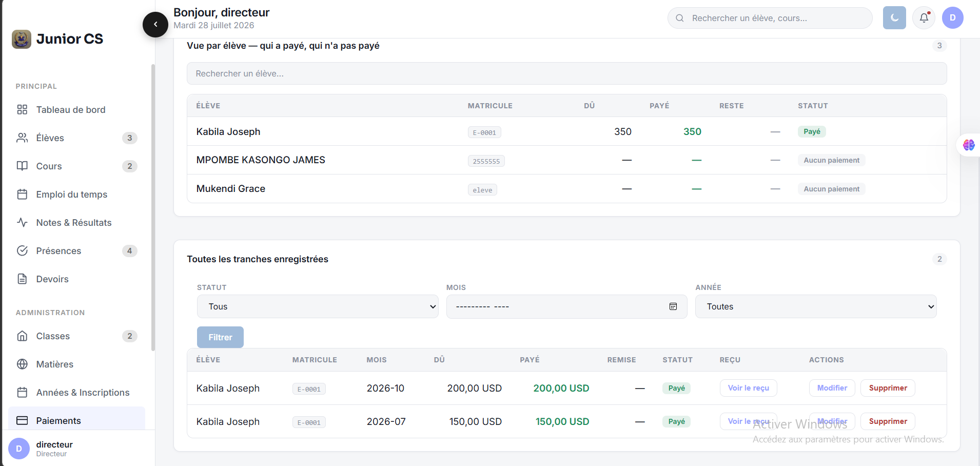The height and width of the screenshot is (466, 980).
Task: Click the Mois date field
Action: point(566,306)
